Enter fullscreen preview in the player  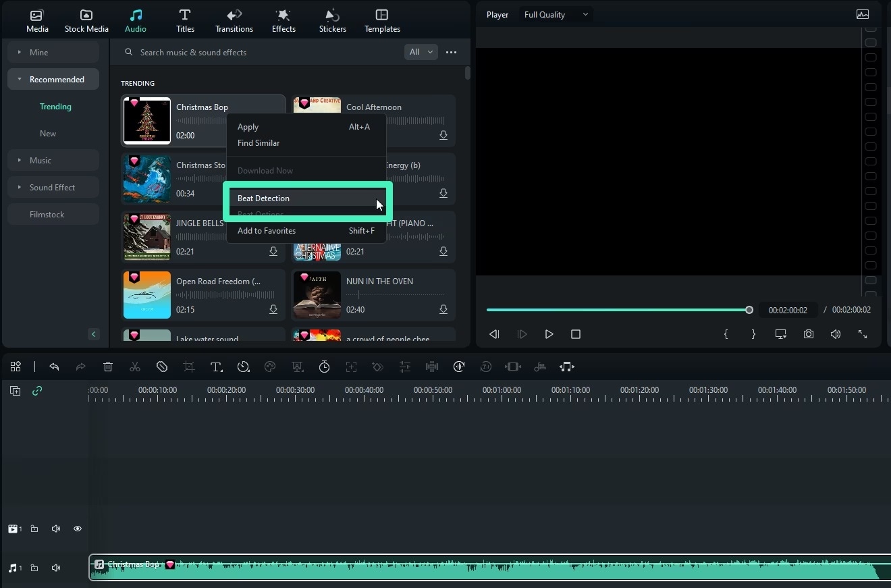863,334
